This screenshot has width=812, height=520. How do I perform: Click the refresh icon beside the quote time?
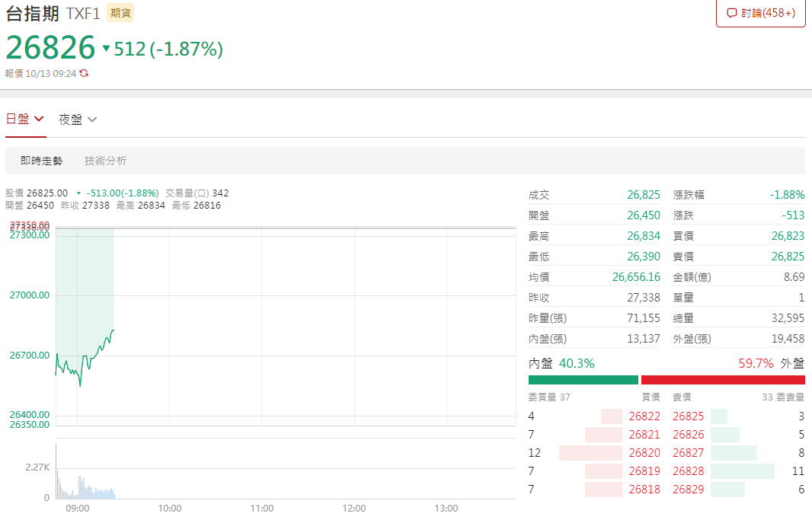coord(84,74)
